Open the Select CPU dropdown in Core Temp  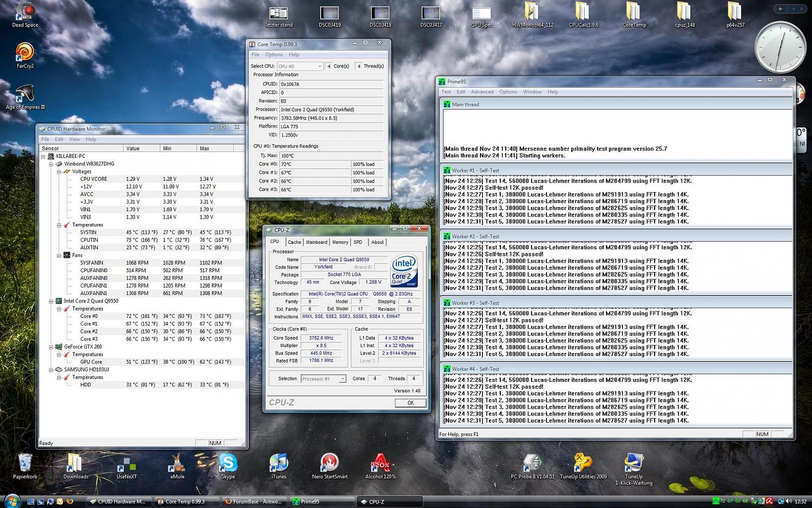pyautogui.click(x=319, y=66)
